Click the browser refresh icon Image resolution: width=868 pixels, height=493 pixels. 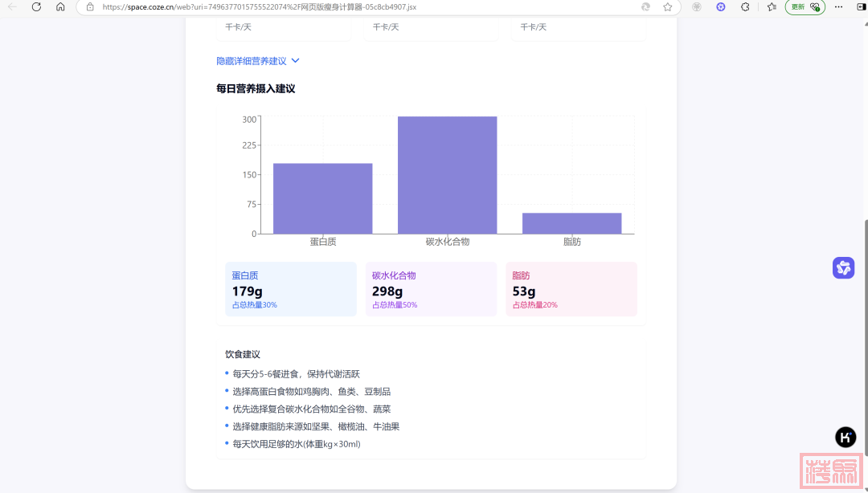36,6
